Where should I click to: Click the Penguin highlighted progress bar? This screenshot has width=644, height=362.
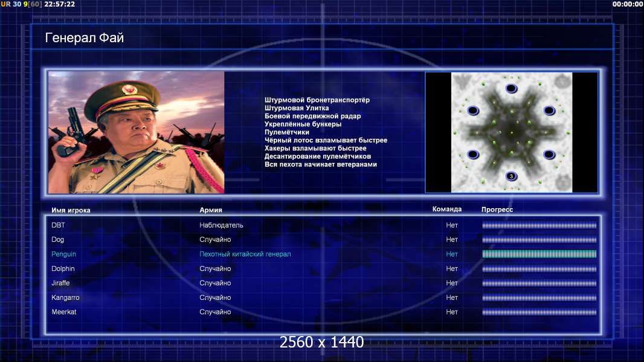tap(539, 254)
